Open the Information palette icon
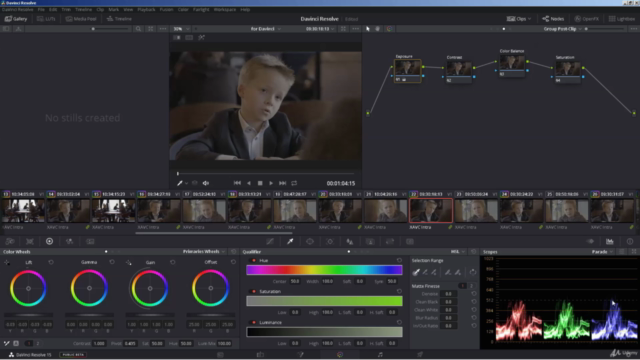 [x=630, y=242]
